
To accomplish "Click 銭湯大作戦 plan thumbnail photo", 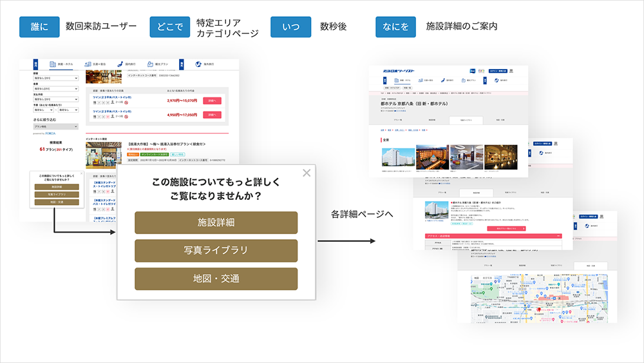I will [x=104, y=155].
